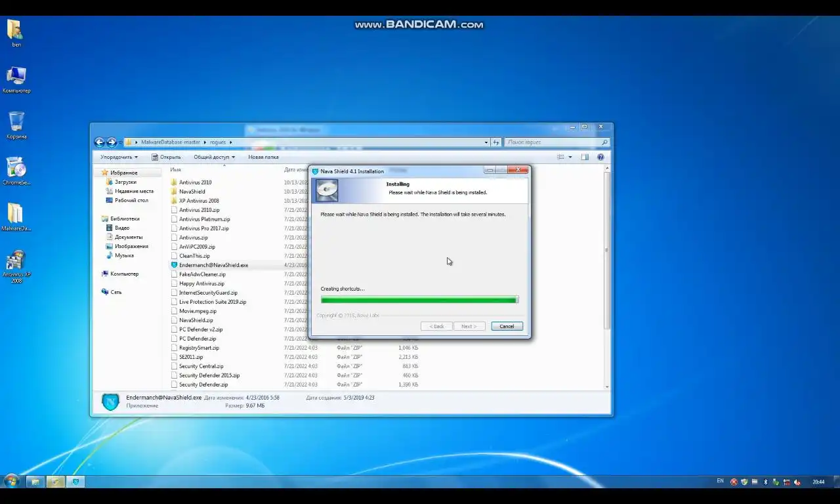Select Сеть in navigation pane
This screenshot has width=840, height=504.
115,292
